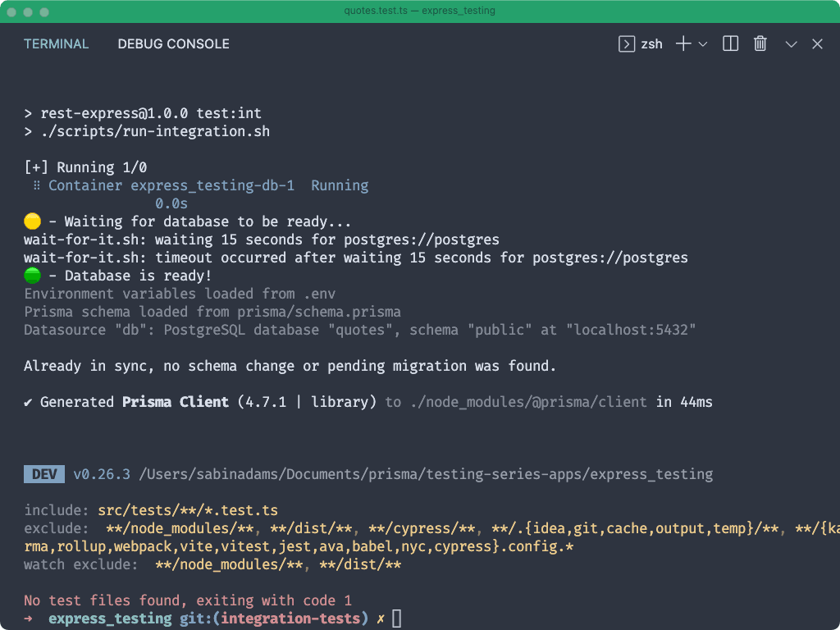Place cursor in the terminal prompt input
The image size is (840, 630).
[395, 619]
